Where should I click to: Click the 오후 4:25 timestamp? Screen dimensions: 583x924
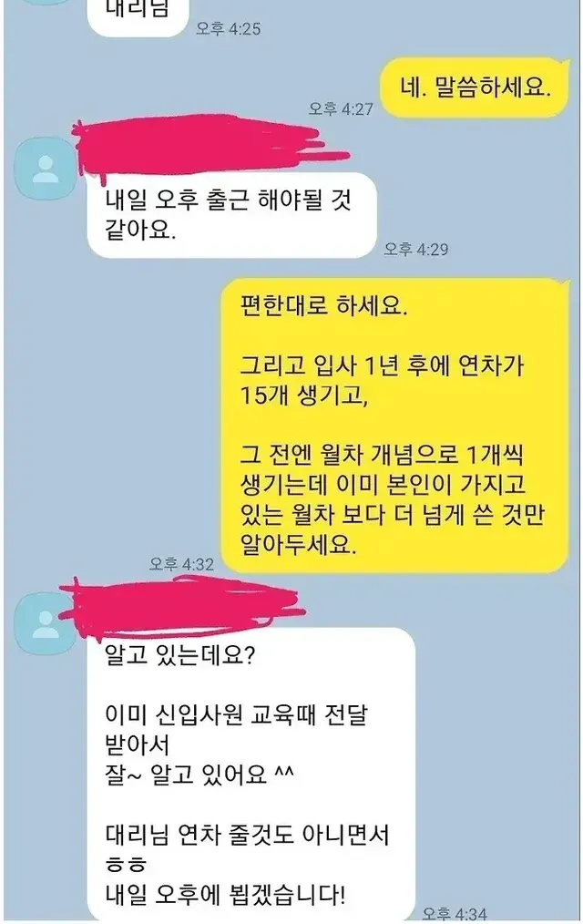[x=229, y=28]
